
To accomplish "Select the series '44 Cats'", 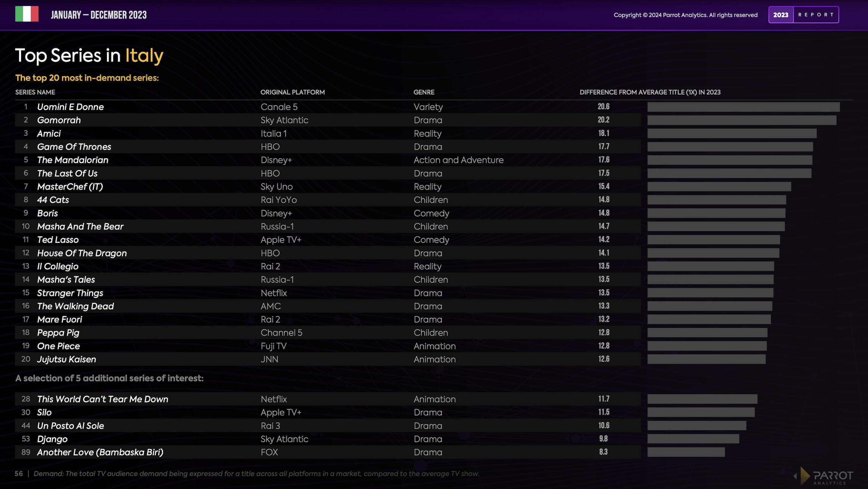I will (53, 200).
